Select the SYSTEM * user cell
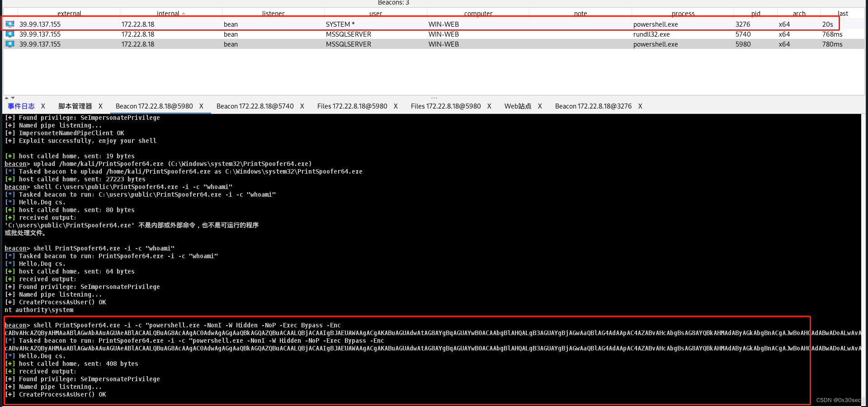This screenshot has width=868, height=407. coord(340,24)
